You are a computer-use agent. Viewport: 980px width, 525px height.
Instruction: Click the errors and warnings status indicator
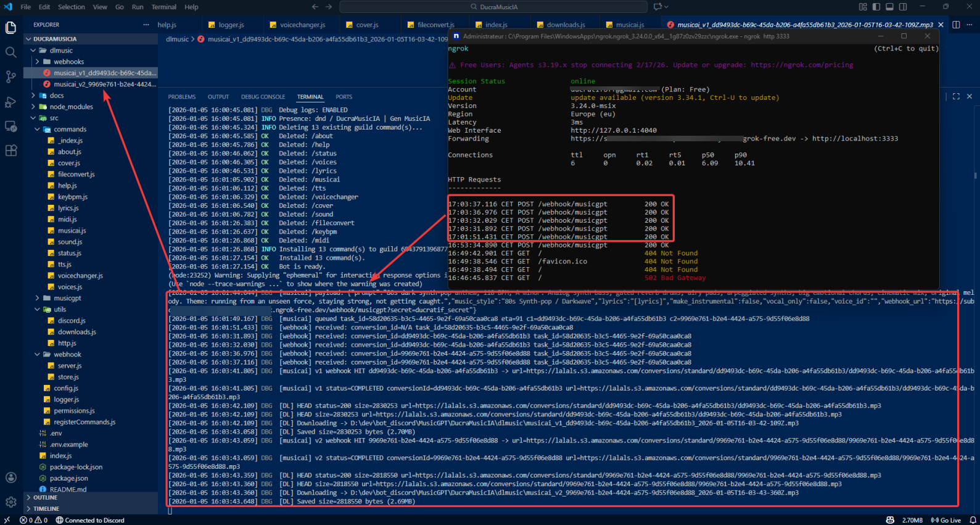pos(33,520)
